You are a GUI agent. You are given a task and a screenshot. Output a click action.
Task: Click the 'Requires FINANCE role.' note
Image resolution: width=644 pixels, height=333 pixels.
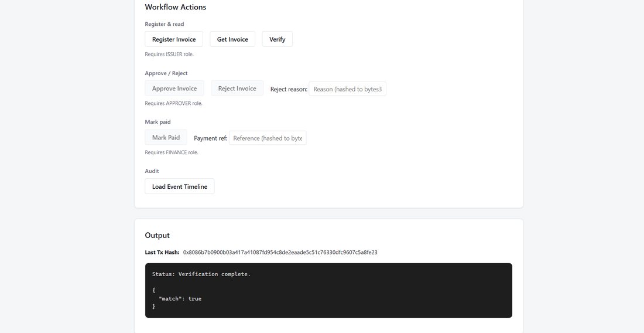(172, 152)
